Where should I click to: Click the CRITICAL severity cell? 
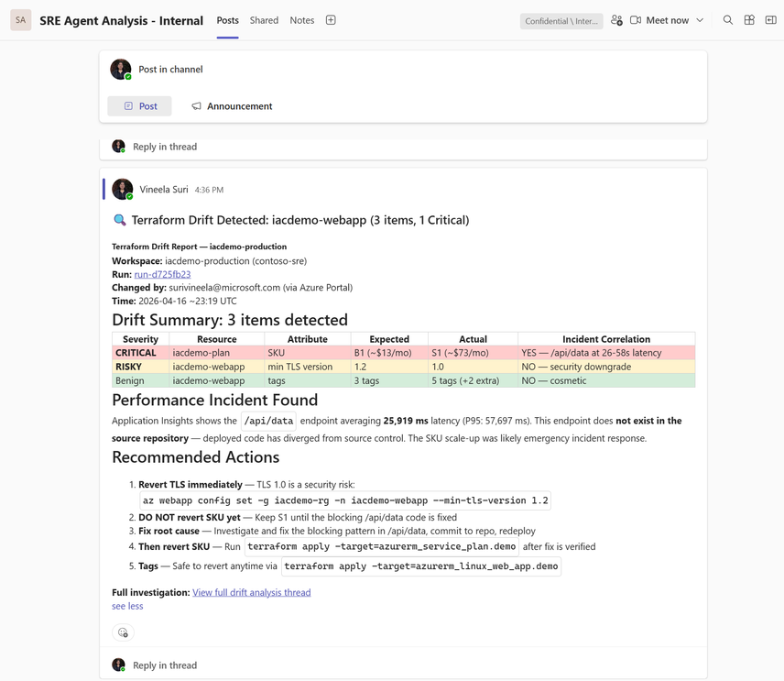pyautogui.click(x=140, y=353)
